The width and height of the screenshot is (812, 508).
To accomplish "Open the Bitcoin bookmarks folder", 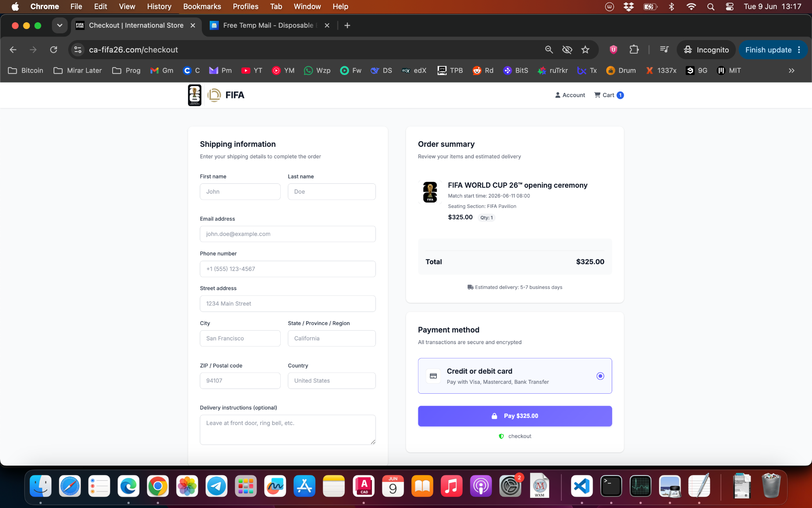I will pyautogui.click(x=26, y=70).
